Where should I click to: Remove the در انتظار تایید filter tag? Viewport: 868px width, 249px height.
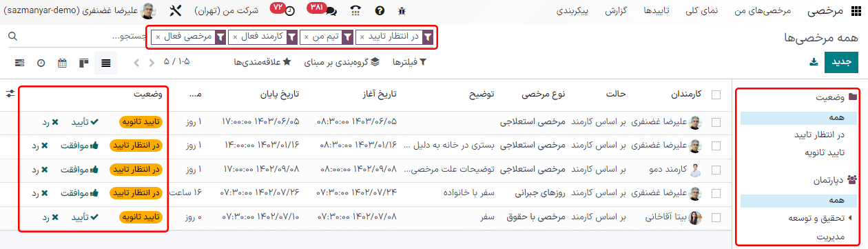362,37
